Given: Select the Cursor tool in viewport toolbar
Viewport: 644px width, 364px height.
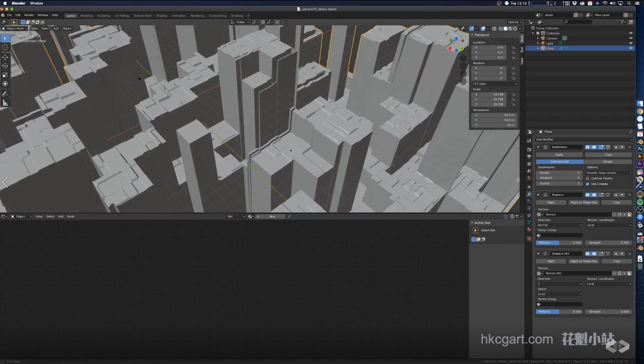Looking at the screenshot, I should pos(5,47).
